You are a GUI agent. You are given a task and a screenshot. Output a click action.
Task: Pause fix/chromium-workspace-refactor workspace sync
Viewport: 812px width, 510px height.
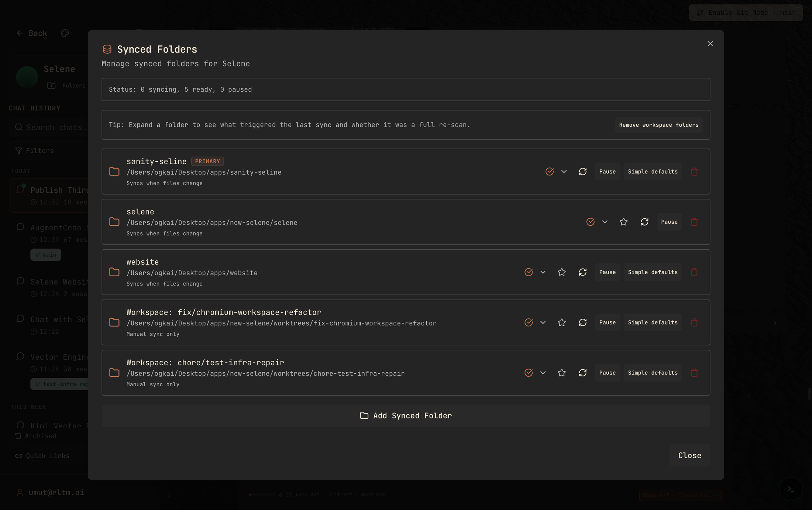[x=608, y=322]
